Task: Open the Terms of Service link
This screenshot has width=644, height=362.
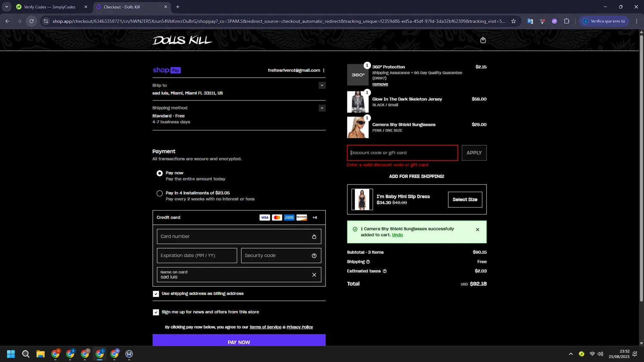Action: click(265, 327)
